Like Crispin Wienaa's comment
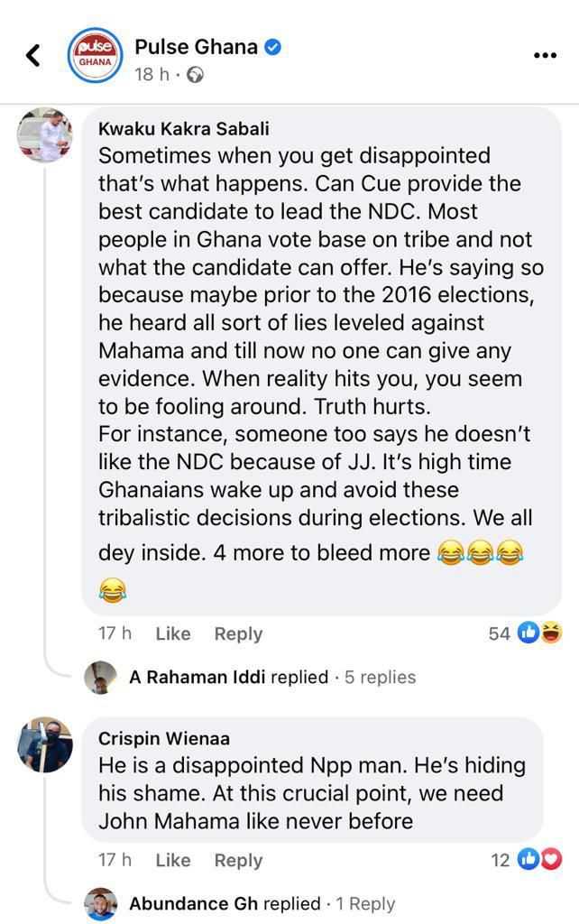 click(x=172, y=860)
